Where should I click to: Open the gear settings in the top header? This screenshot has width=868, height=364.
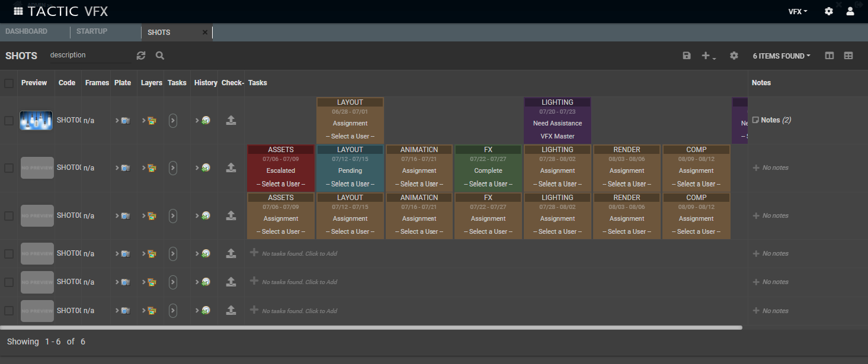tap(829, 11)
